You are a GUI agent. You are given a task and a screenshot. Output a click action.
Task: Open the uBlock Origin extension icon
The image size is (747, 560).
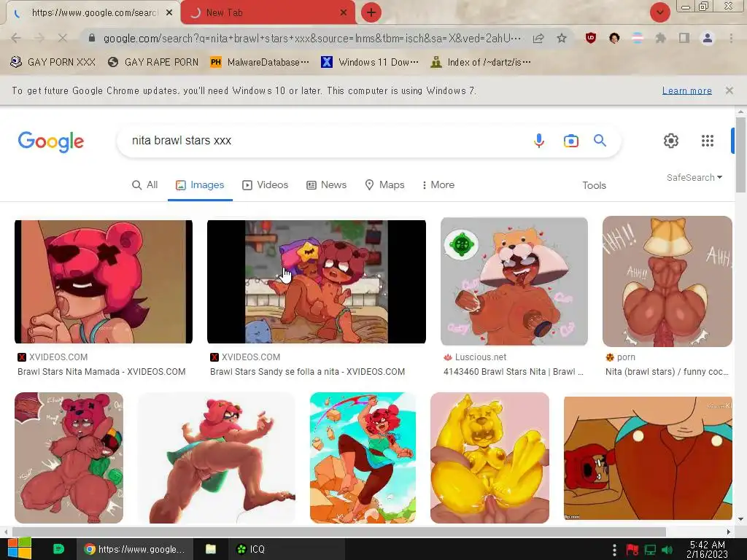point(591,38)
